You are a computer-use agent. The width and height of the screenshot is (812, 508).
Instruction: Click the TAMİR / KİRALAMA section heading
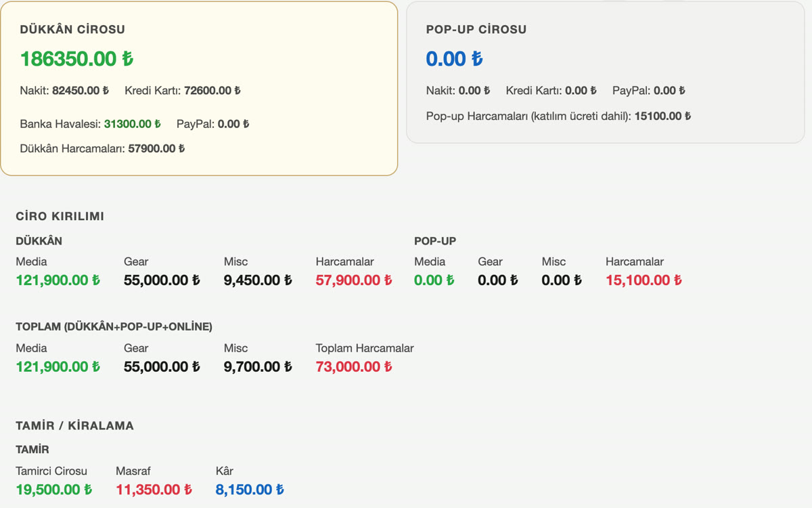[x=75, y=425]
